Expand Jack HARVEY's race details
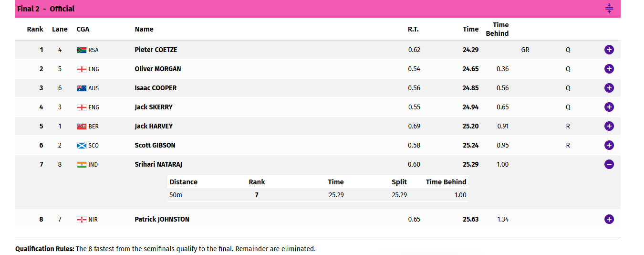The height and width of the screenshot is (255, 644). [x=609, y=126]
